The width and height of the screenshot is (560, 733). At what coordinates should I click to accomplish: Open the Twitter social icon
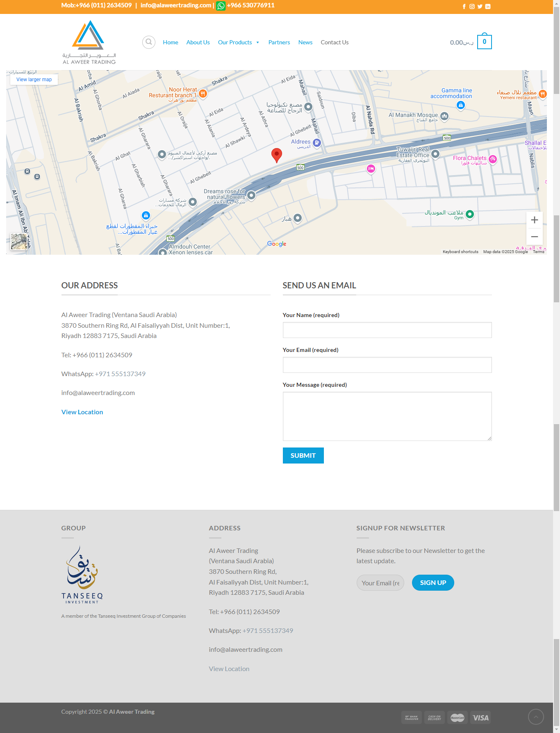coord(480,7)
